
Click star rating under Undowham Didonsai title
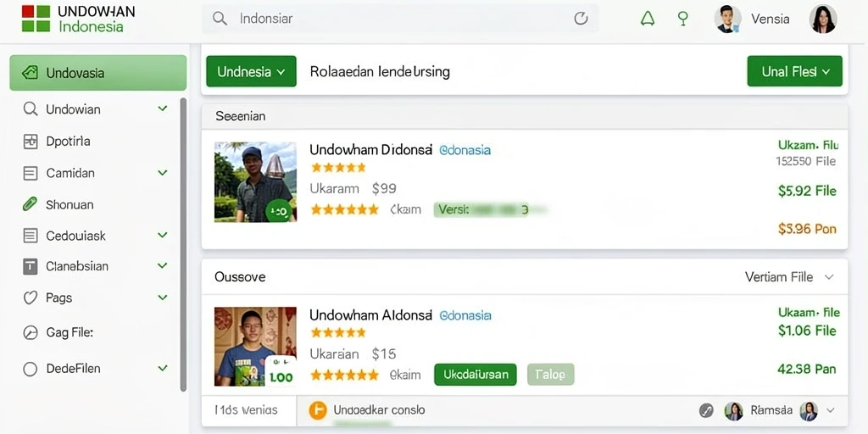tap(338, 167)
